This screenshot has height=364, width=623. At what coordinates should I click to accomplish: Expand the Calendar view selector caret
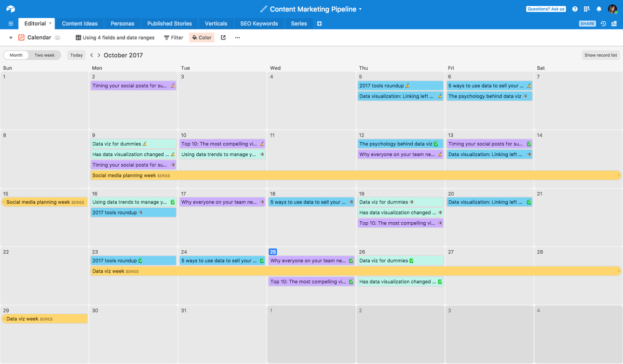click(x=10, y=37)
